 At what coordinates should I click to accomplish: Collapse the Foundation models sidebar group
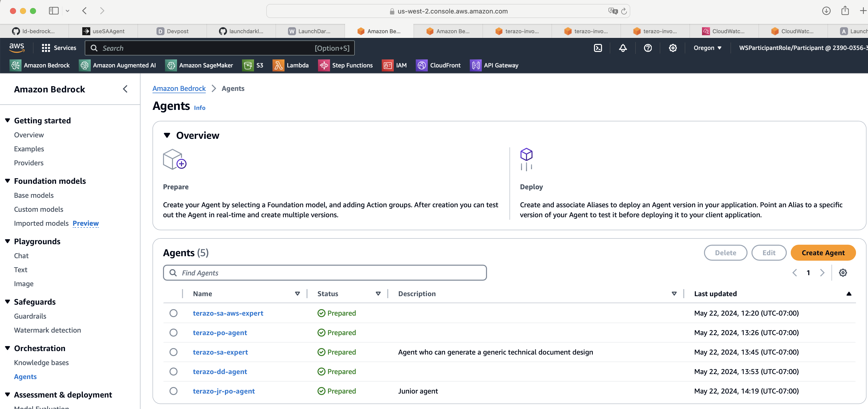point(8,181)
